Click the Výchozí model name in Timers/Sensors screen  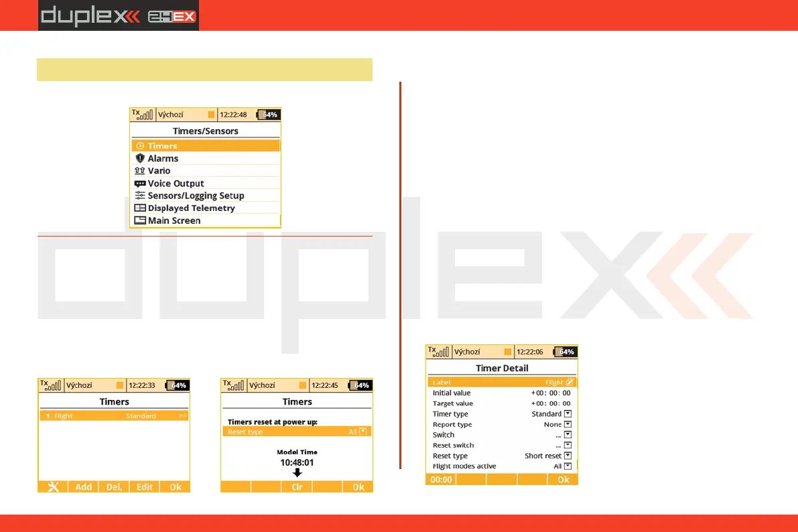click(170, 115)
